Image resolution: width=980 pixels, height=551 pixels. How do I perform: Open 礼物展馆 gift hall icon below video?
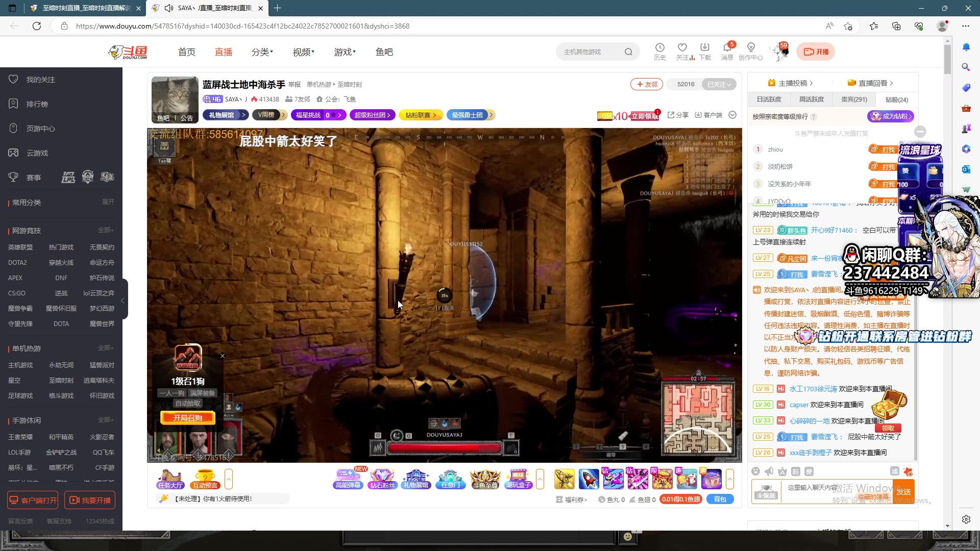[x=416, y=479]
